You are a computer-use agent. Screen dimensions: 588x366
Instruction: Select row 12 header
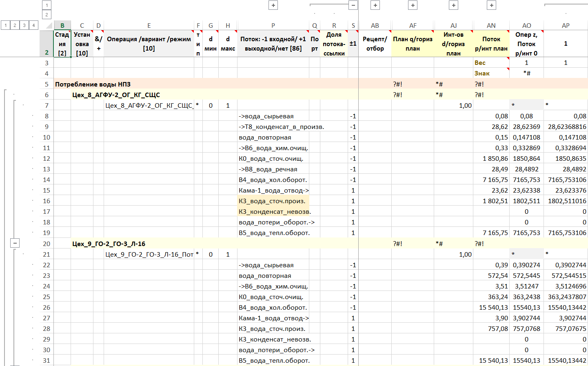click(47, 158)
